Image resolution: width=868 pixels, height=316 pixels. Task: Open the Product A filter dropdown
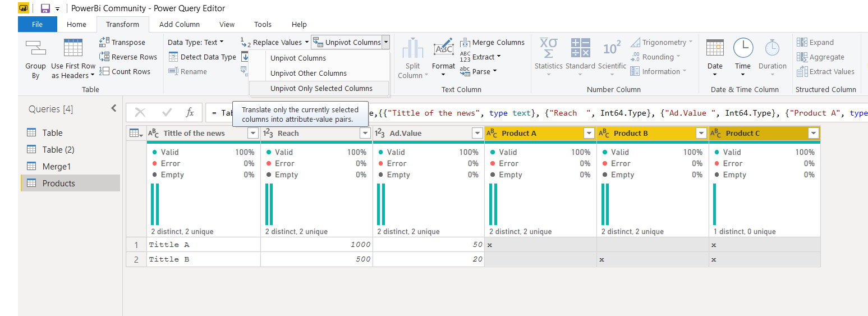[x=589, y=133]
